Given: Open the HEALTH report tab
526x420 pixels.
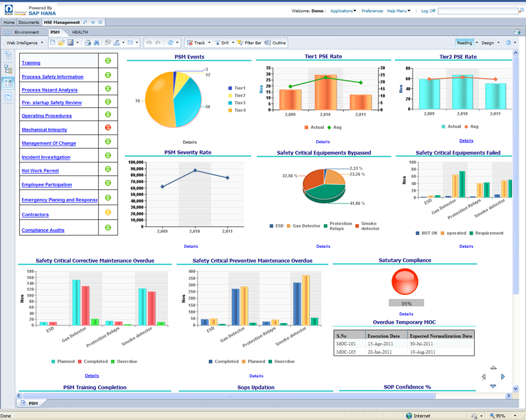Looking at the screenshot, I should pyautogui.click(x=80, y=32).
